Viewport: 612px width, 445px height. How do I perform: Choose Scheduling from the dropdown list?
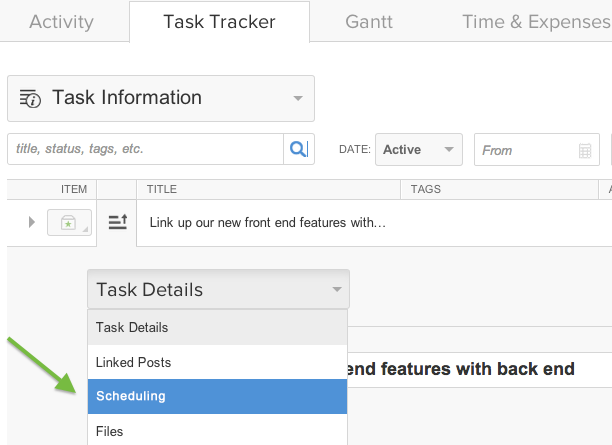point(217,396)
